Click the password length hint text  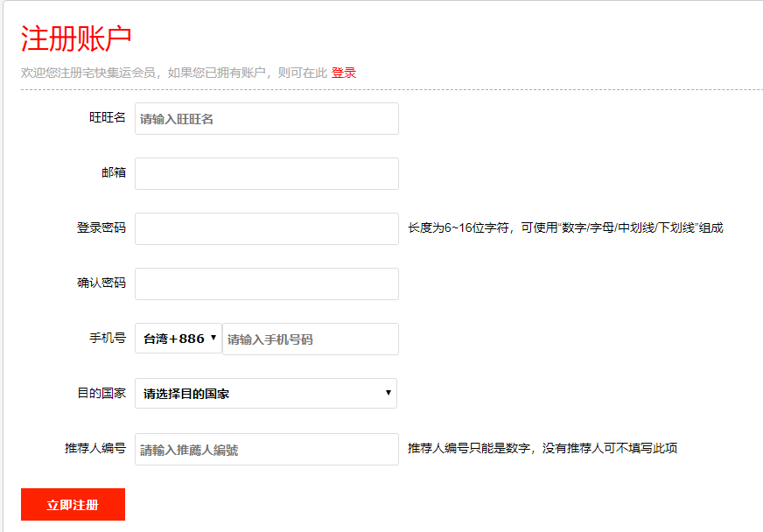(565, 228)
